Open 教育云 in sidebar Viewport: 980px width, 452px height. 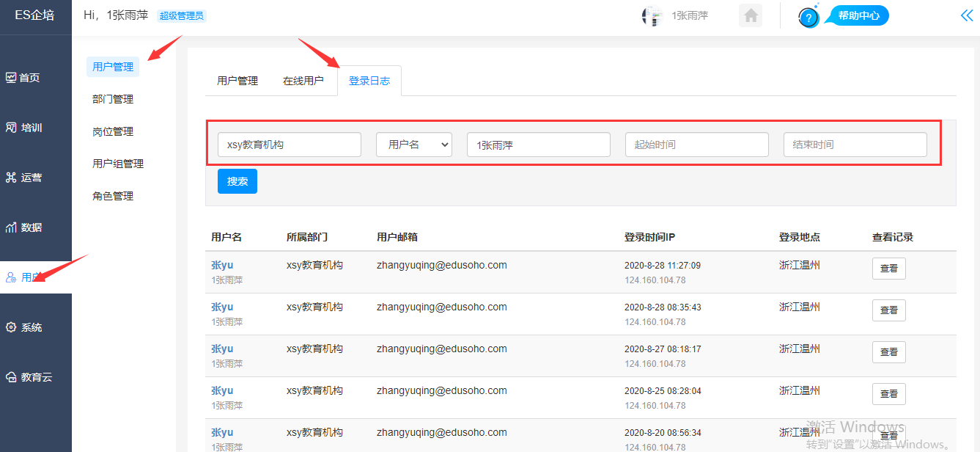pyautogui.click(x=35, y=377)
